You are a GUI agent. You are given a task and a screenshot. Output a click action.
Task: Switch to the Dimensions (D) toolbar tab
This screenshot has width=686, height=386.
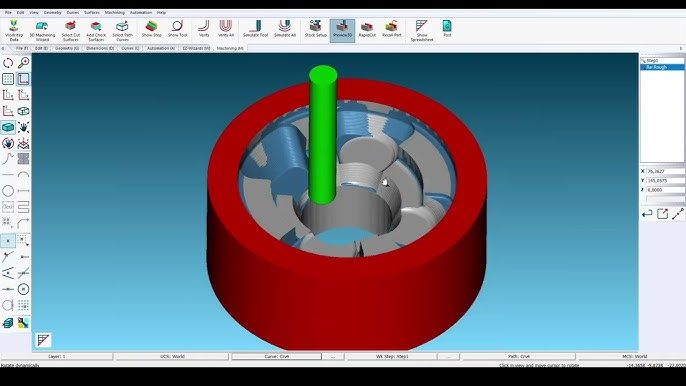pyautogui.click(x=100, y=48)
